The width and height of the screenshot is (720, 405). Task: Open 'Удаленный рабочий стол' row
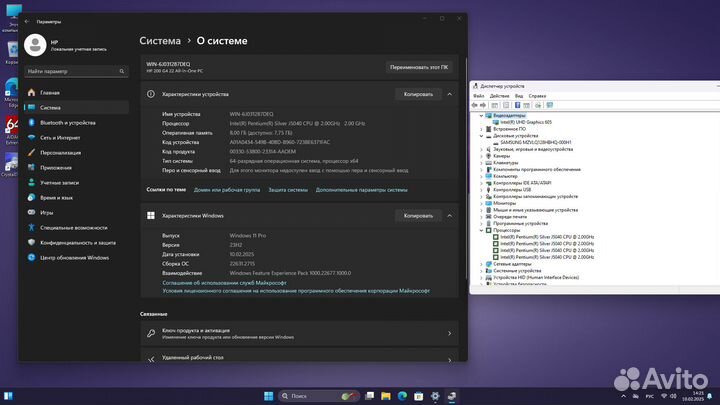tap(299, 357)
